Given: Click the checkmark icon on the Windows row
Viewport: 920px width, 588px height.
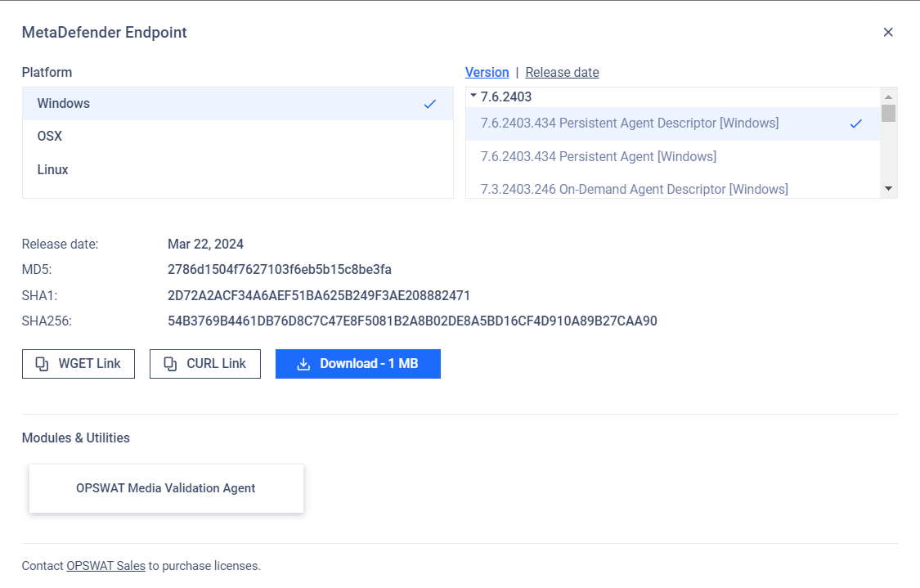Looking at the screenshot, I should (430, 104).
